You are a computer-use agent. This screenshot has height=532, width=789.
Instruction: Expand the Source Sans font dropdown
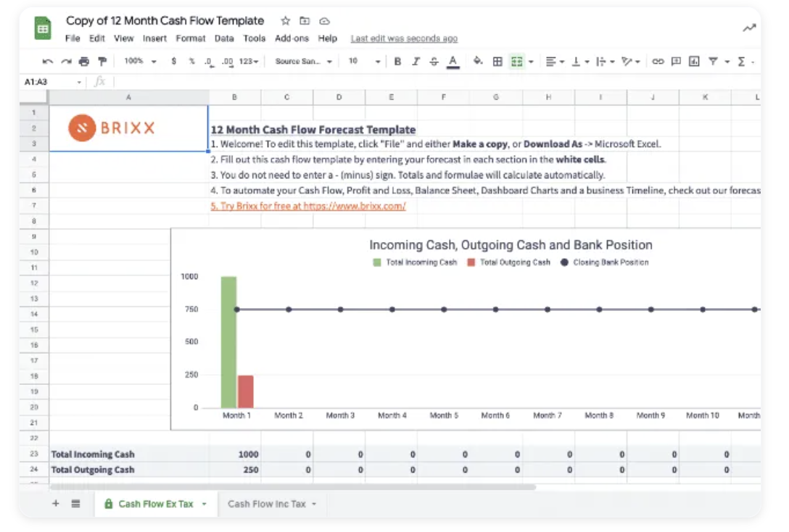(303, 62)
